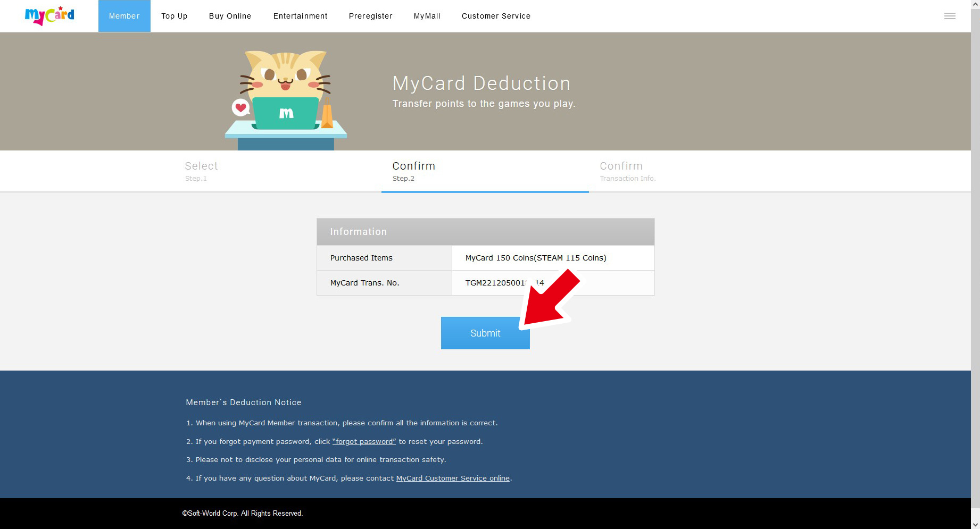Viewport: 980px width, 529px height.
Task: Open MyMall in navigation
Action: tap(427, 16)
